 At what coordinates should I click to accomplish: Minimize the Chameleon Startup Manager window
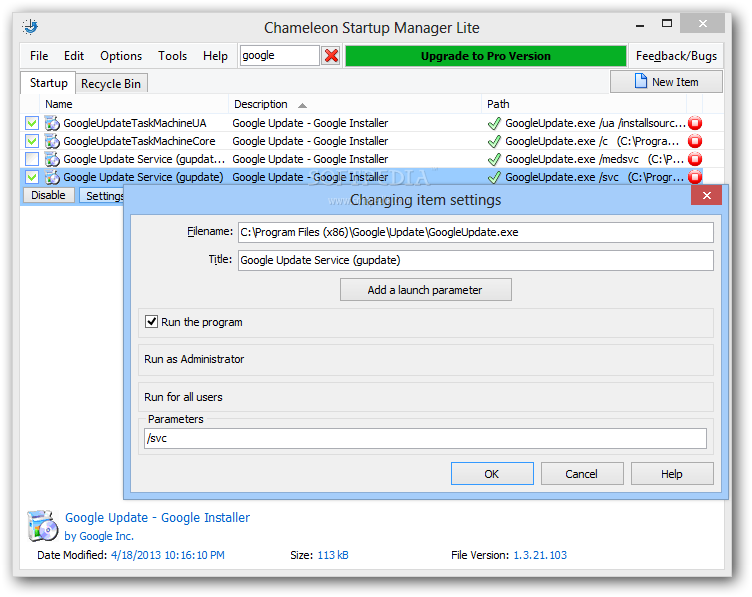tap(640, 24)
